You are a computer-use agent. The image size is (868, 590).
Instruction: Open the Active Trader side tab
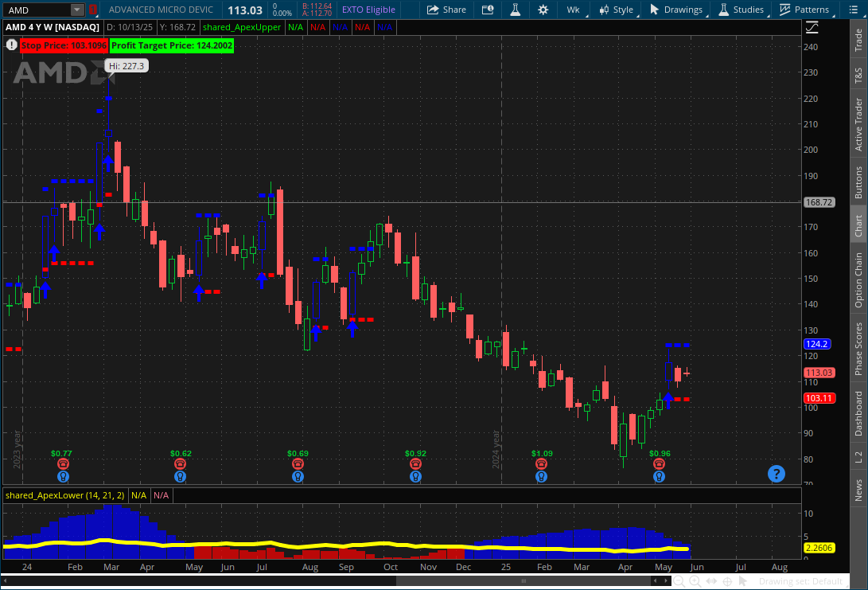[858, 124]
